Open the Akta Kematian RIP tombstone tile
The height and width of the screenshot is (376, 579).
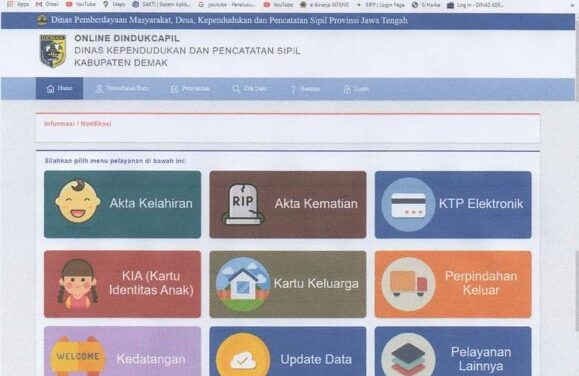click(x=288, y=204)
